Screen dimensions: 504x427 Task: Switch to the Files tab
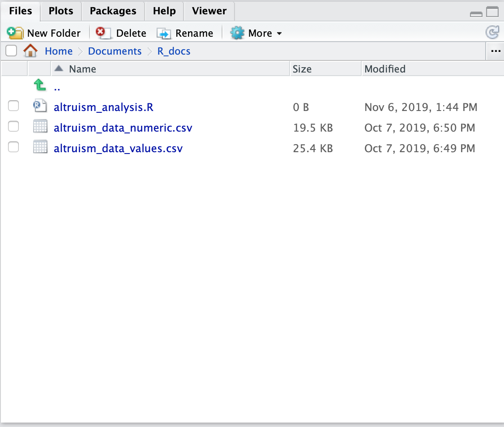[x=21, y=11]
